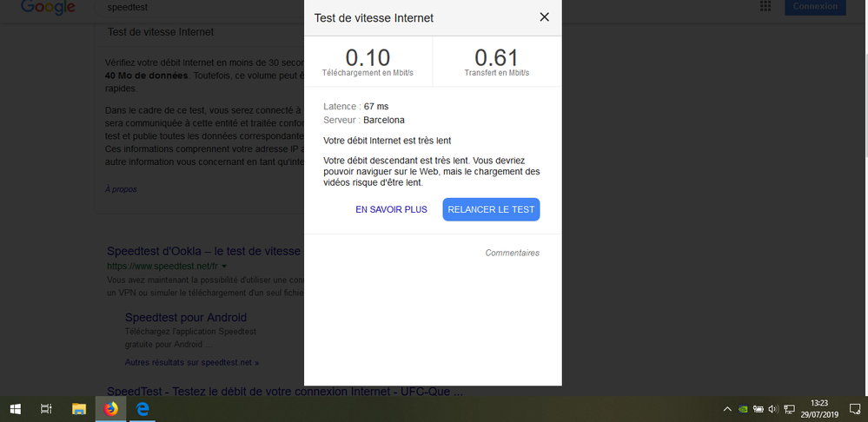Expand the speedtest.net URL dropdown arrow

(225, 267)
